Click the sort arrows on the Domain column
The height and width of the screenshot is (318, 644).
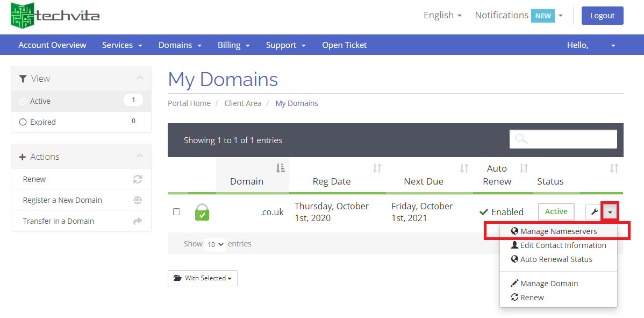280,167
